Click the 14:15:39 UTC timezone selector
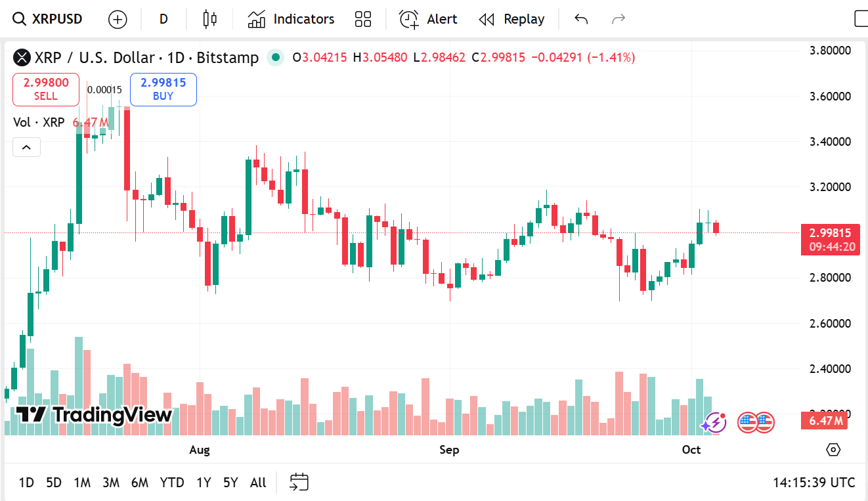The image size is (868, 501). (x=814, y=483)
